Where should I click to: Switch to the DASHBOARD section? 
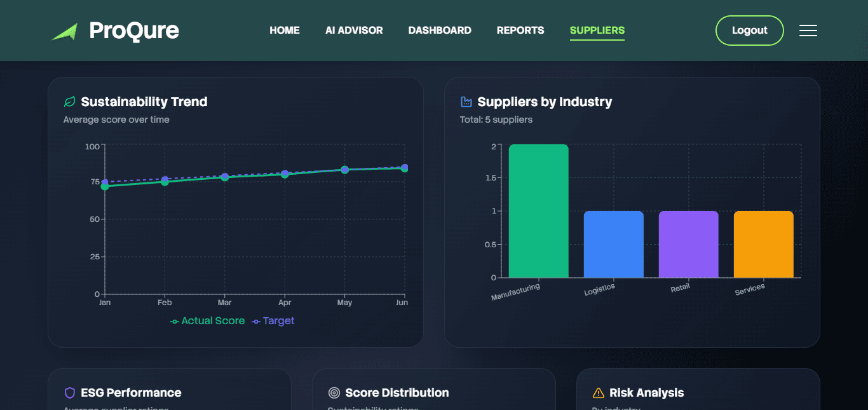pos(440,30)
